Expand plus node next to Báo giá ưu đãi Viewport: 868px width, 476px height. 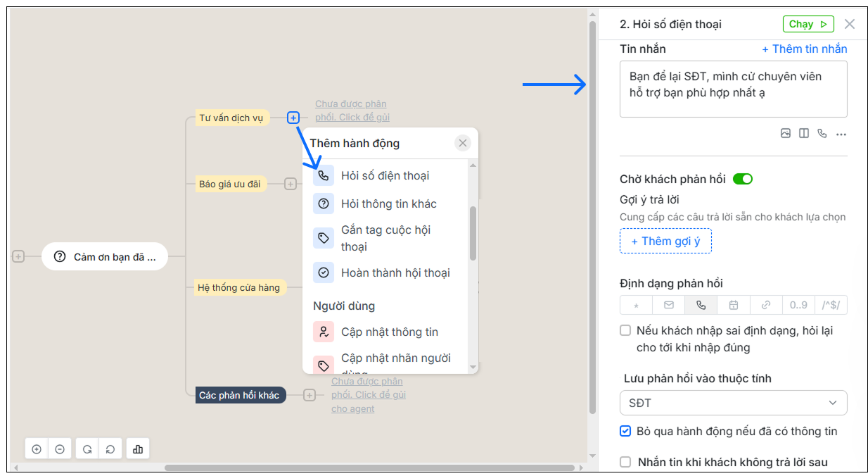pos(291,184)
